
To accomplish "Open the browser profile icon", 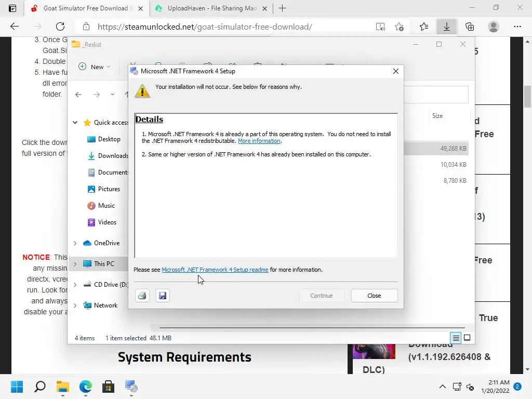I will [494, 26].
